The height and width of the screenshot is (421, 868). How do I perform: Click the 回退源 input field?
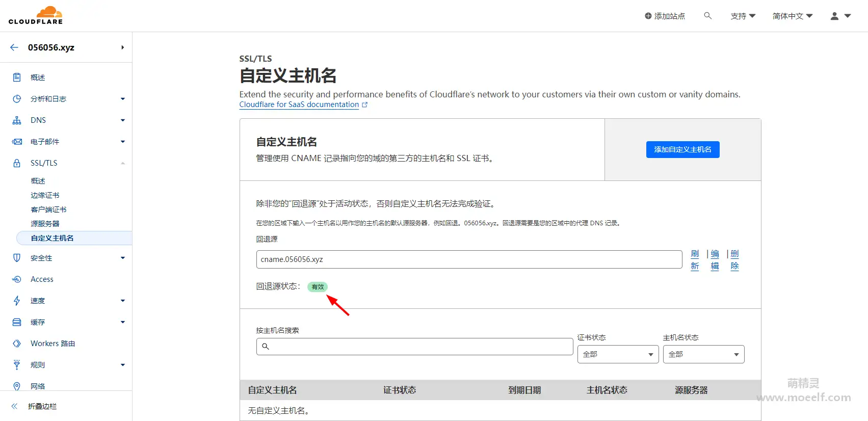click(469, 259)
